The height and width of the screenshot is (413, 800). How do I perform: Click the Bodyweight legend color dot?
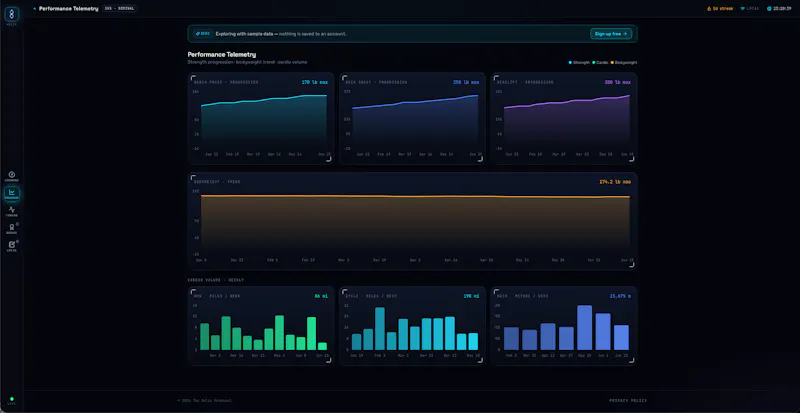pos(612,63)
